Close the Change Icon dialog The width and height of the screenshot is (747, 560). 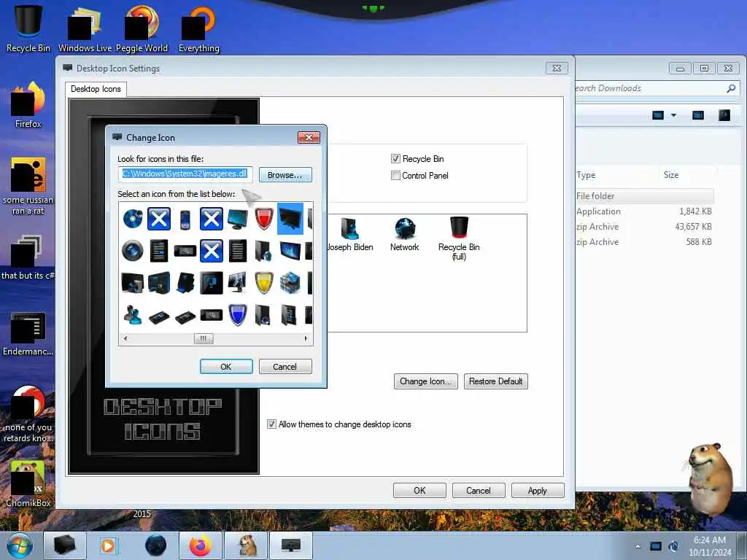coord(309,137)
